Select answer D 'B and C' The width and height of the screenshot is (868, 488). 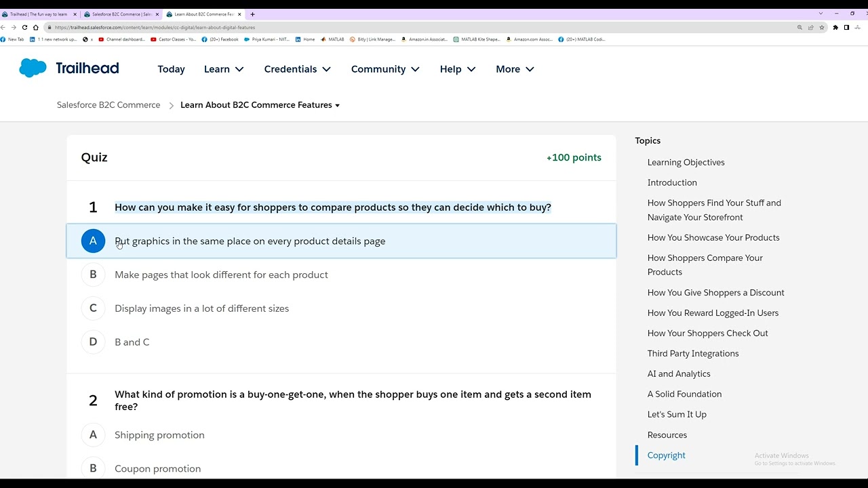pyautogui.click(x=341, y=342)
